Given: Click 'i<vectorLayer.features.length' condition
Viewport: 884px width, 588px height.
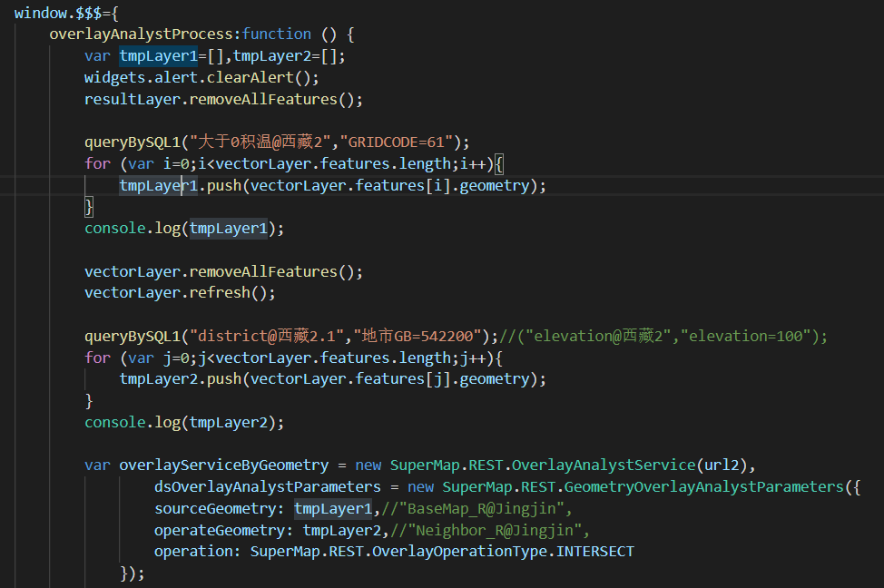Looking at the screenshot, I should [324, 164].
